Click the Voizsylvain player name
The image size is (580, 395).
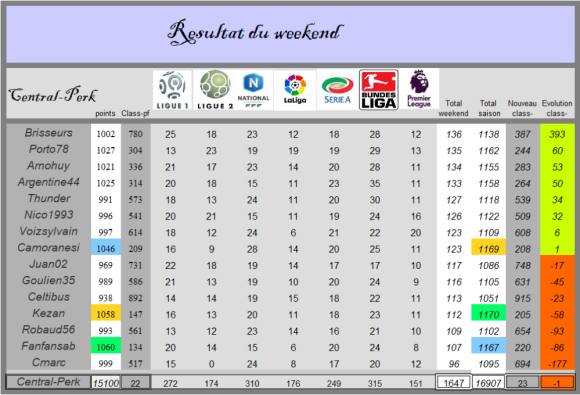tap(48, 231)
